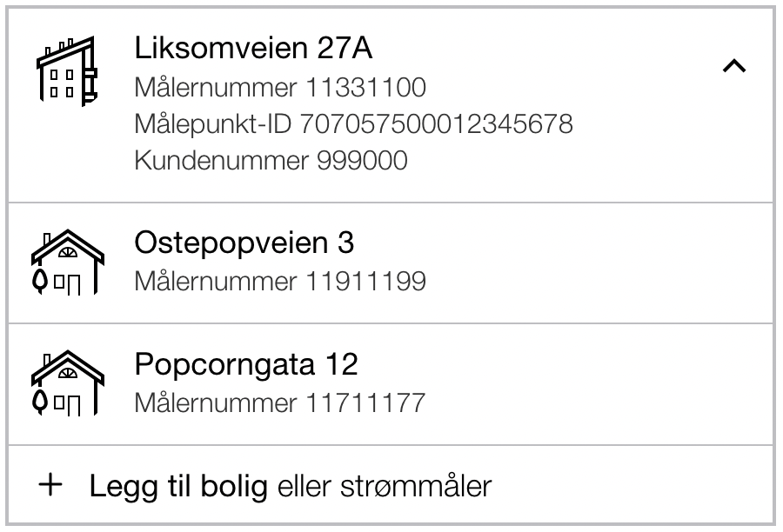
Task: Collapse Liksomveien 27A with the chevron arrow
Action: (734, 66)
